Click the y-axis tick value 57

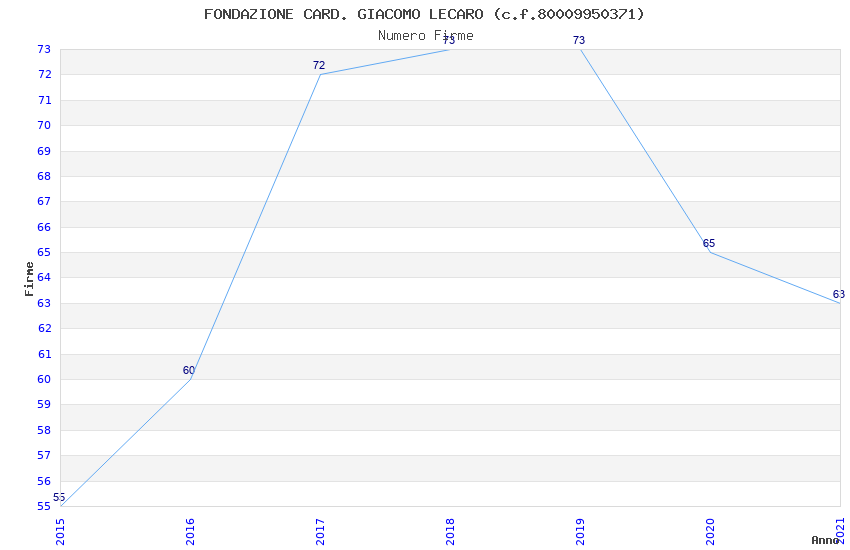coord(44,455)
